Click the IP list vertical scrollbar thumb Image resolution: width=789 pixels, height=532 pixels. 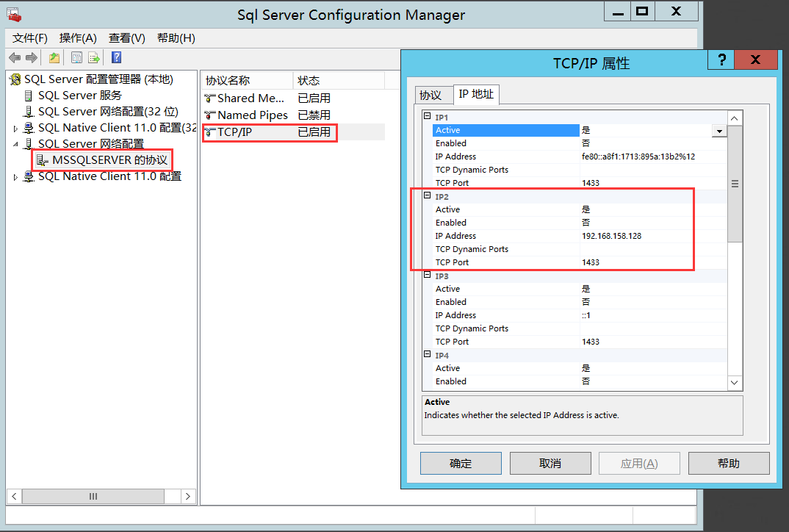pyautogui.click(x=735, y=184)
